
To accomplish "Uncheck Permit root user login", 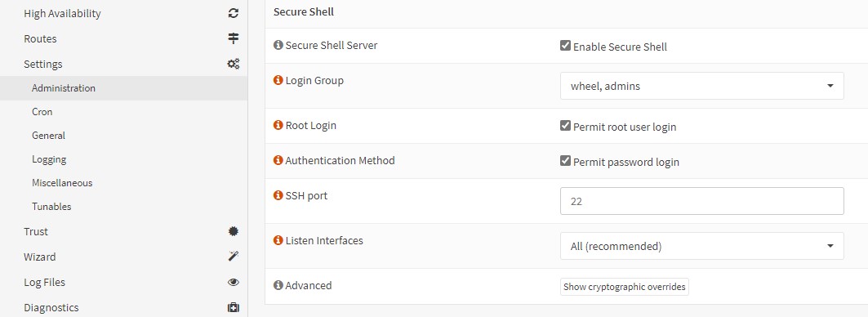I will coord(565,126).
